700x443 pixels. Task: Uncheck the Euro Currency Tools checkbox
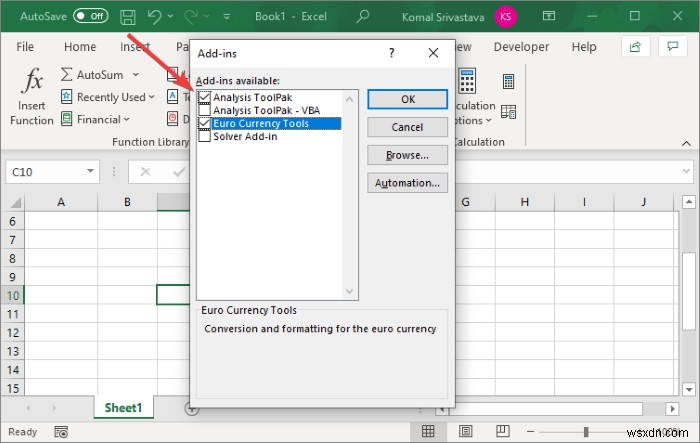[204, 123]
